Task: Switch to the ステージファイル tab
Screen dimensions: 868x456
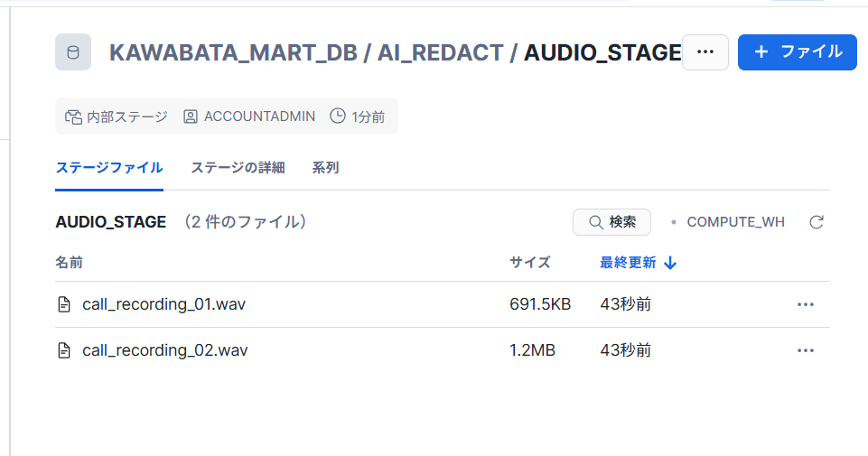Action: (109, 168)
